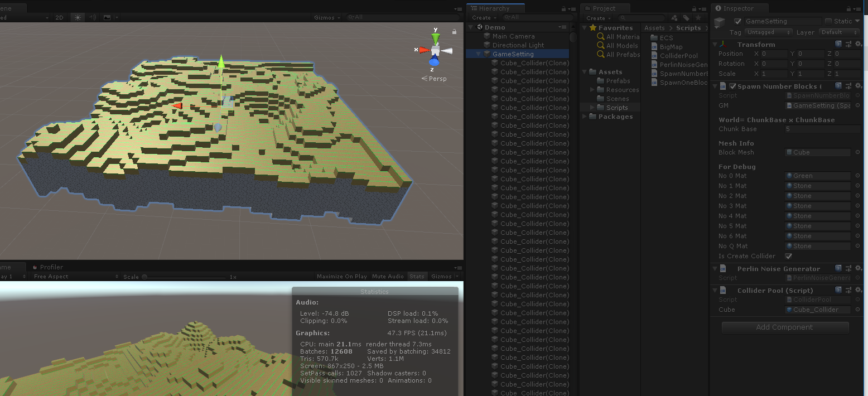Toggle GameSetting active checkbox
Image resolution: width=868 pixels, height=396 pixels.
point(738,21)
